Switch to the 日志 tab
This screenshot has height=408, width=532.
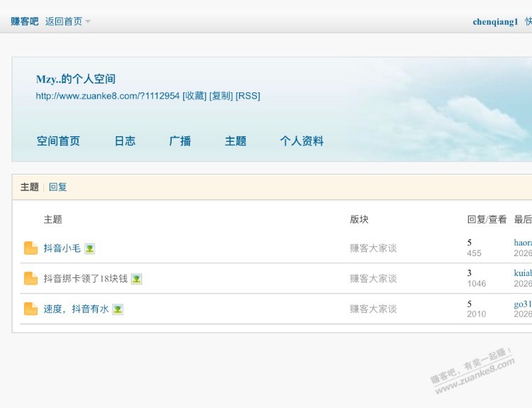(x=125, y=141)
